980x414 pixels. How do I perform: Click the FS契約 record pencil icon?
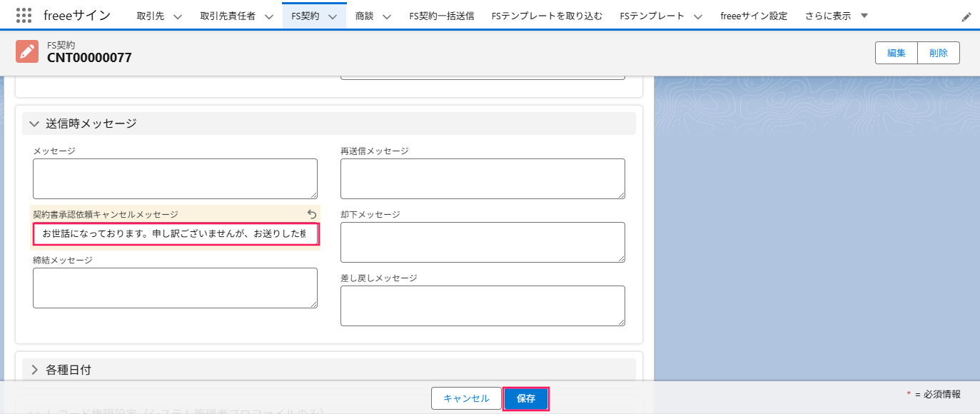click(x=27, y=51)
